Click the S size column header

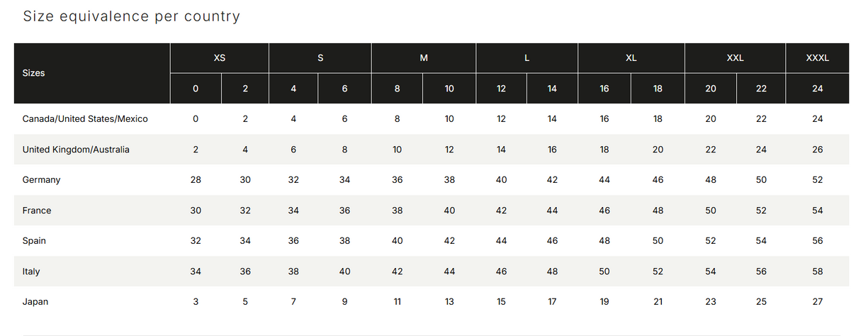(x=320, y=58)
